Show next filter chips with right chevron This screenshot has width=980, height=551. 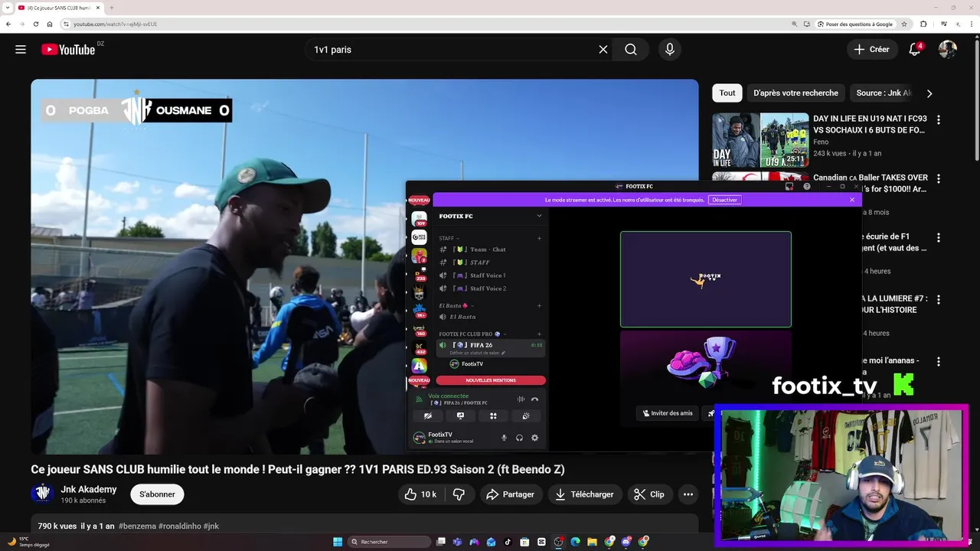(x=929, y=93)
